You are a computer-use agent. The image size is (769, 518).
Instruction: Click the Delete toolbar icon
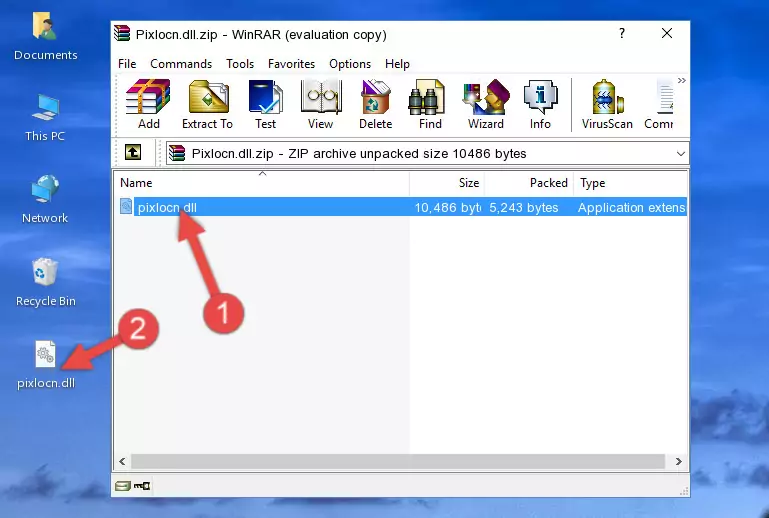[376, 104]
